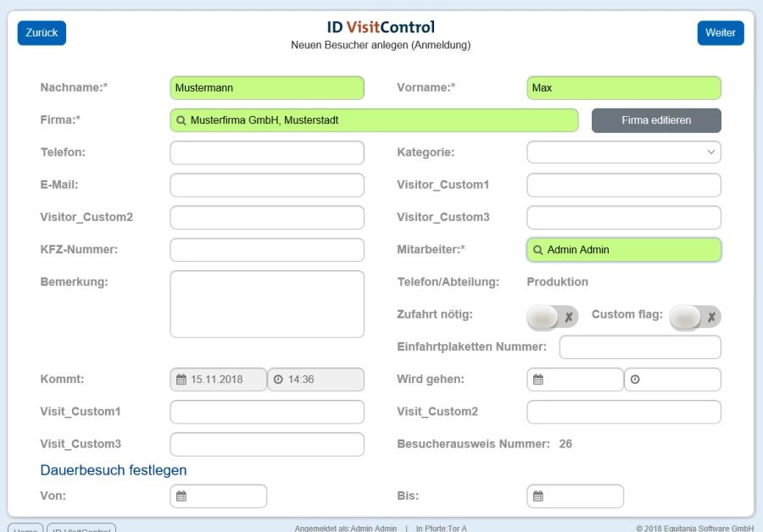Open the Kategorie dropdown
This screenshot has height=532, width=763.
pyautogui.click(x=624, y=152)
